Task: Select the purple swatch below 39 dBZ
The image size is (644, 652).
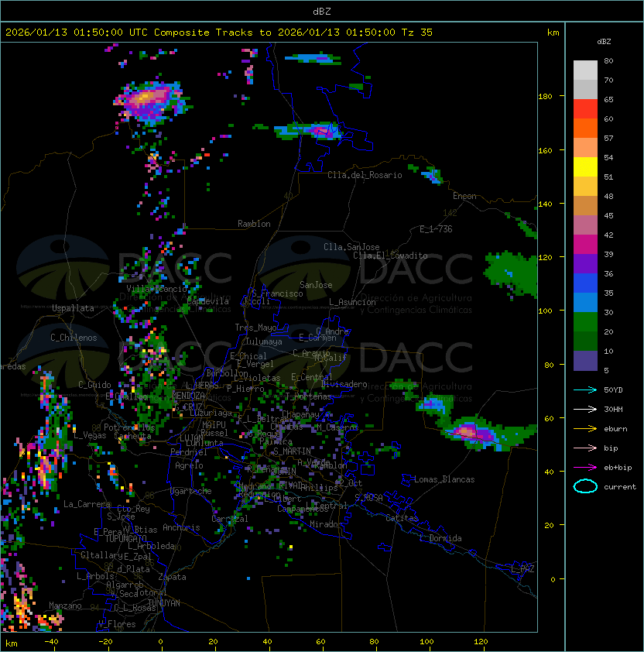Action: [585, 263]
